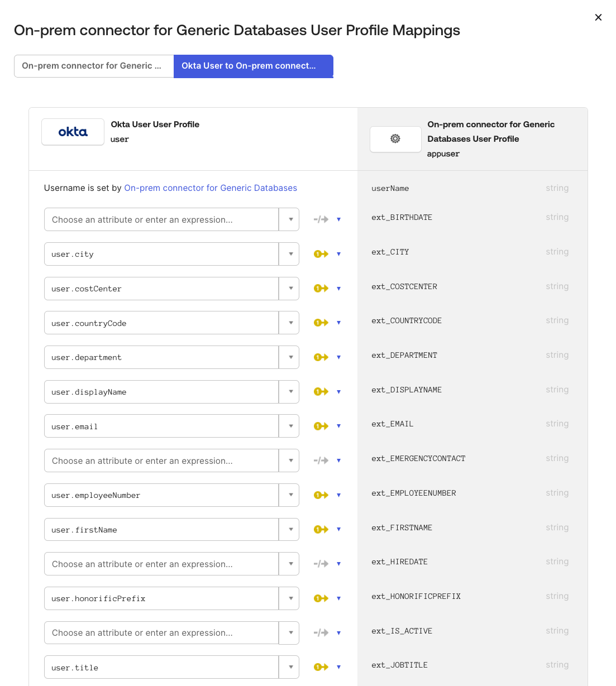Close the User Profile Mappings dialog
Image resolution: width=616 pixels, height=686 pixels.
point(598,17)
